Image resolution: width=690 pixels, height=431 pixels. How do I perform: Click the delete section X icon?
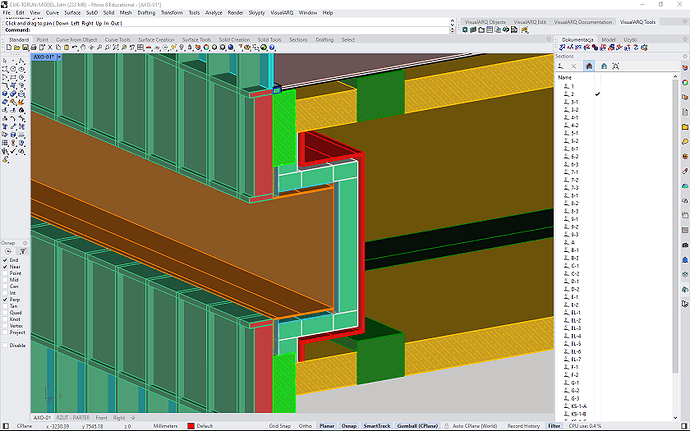tap(574, 66)
